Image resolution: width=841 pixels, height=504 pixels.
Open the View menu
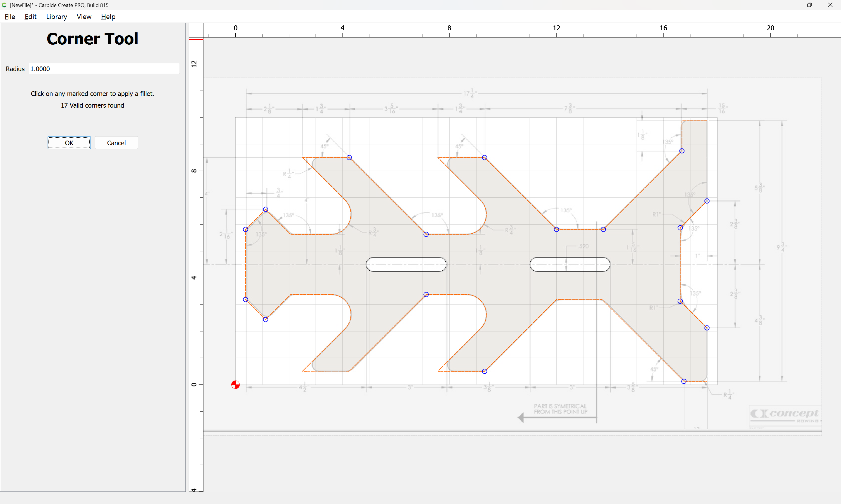click(84, 16)
